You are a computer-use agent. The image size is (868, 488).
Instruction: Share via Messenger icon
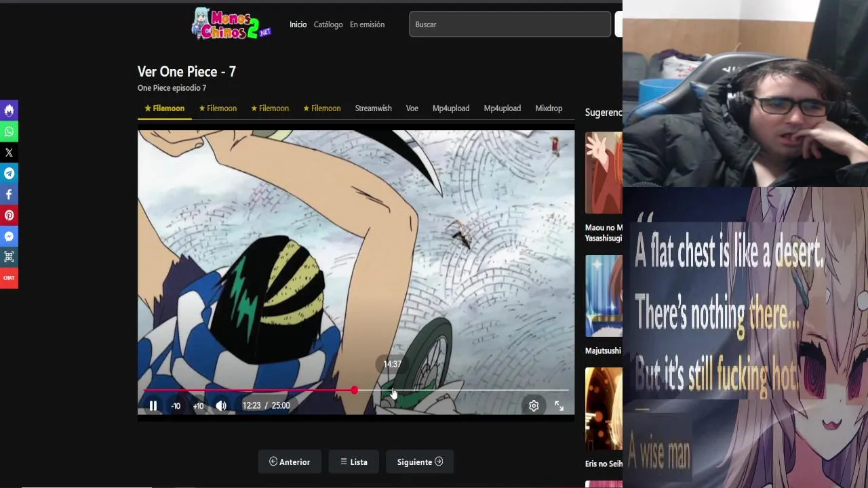[9, 237]
